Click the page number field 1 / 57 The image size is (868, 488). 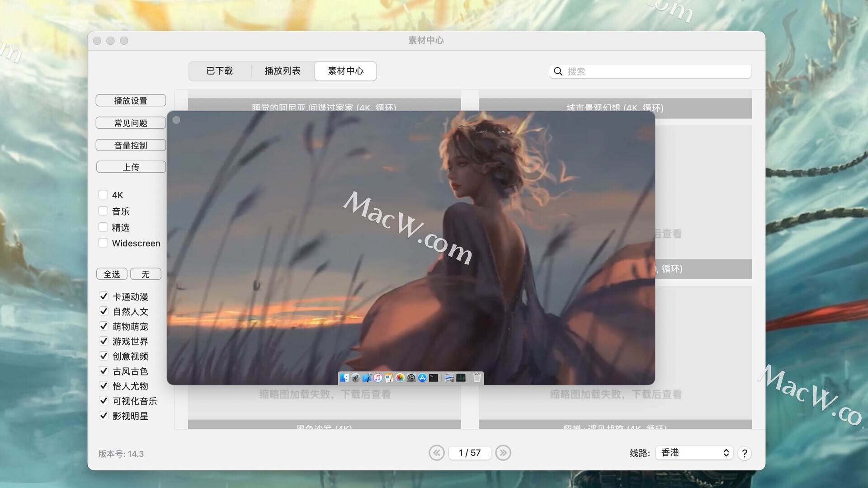click(470, 453)
